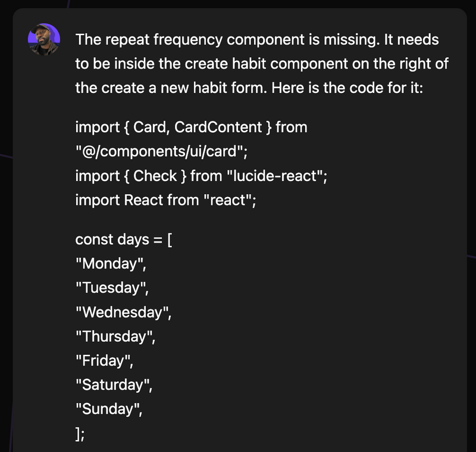Click the "Tuesday" array entry
Screen dimensions: 476x452
tap(112, 288)
